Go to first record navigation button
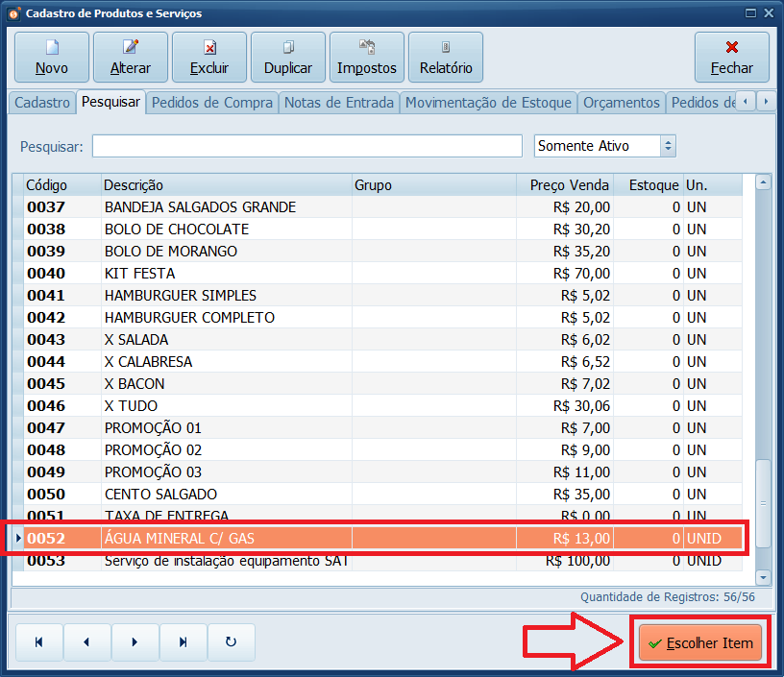 coord(39,642)
